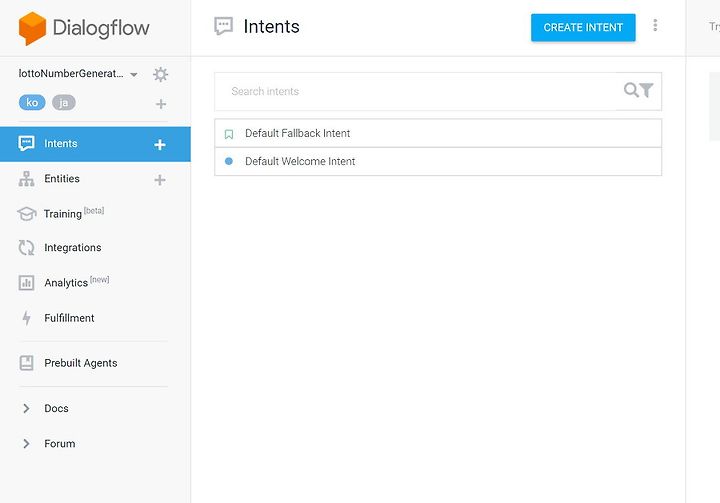
Task: Open the intents filter funnel
Action: [x=647, y=90]
